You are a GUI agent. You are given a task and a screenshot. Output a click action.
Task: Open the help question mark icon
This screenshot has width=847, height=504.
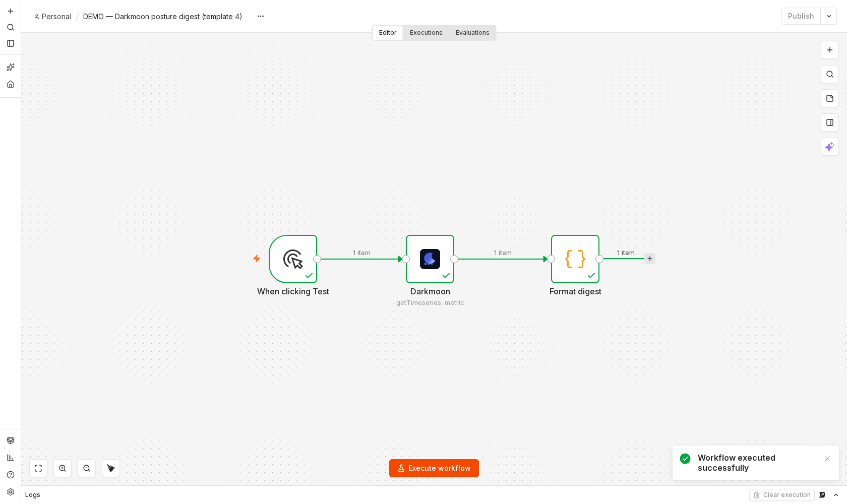point(11,475)
